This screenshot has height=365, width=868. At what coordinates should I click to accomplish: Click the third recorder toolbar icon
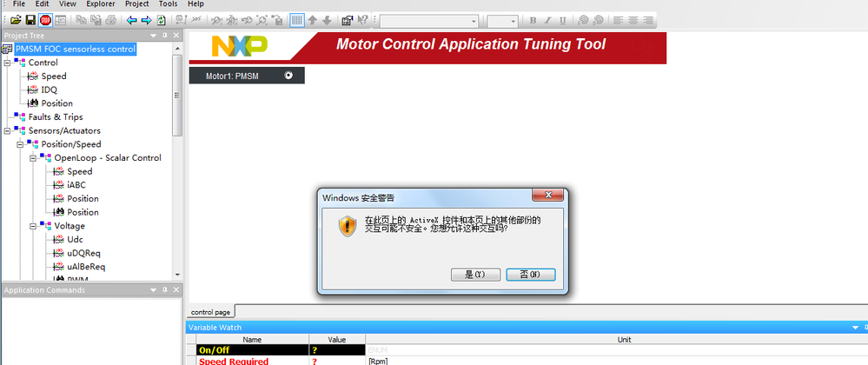247,21
